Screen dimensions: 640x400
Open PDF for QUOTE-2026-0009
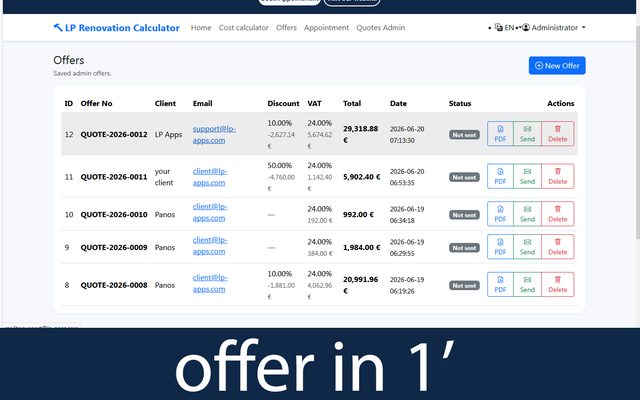pyautogui.click(x=500, y=247)
